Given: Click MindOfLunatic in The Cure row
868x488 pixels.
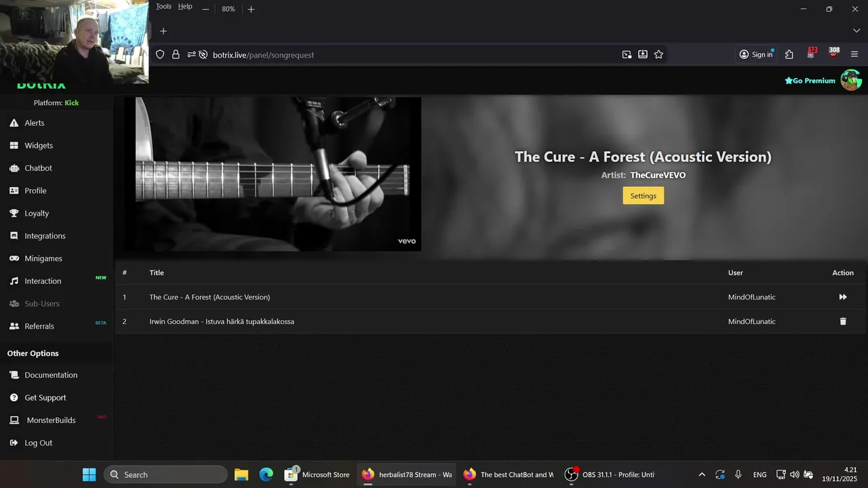Looking at the screenshot, I should [752, 297].
